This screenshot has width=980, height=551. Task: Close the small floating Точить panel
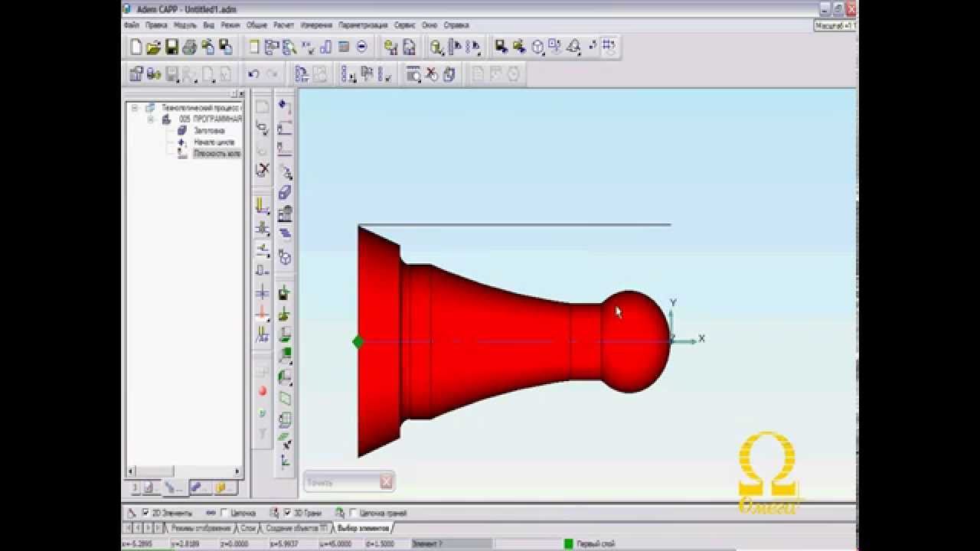pyautogui.click(x=386, y=481)
